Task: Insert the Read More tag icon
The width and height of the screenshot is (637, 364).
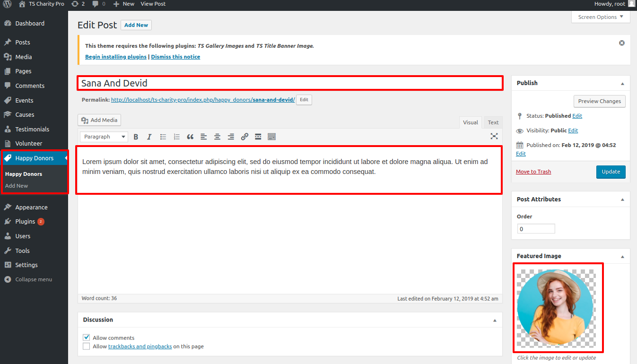Action: [258, 137]
